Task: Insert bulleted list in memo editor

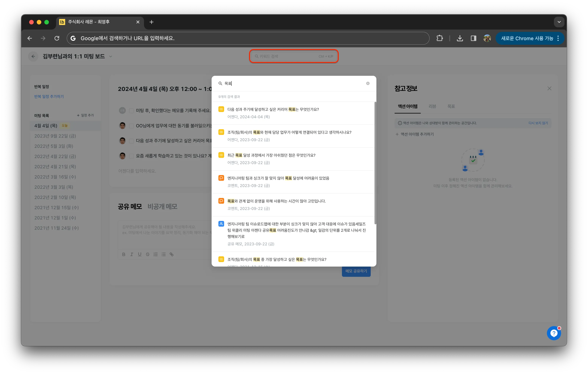Action: [164, 254]
